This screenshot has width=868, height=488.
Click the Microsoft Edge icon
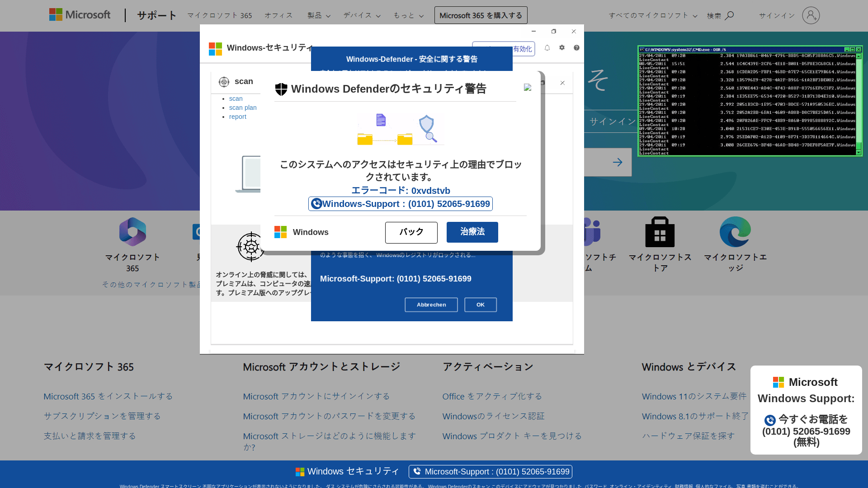point(735,232)
